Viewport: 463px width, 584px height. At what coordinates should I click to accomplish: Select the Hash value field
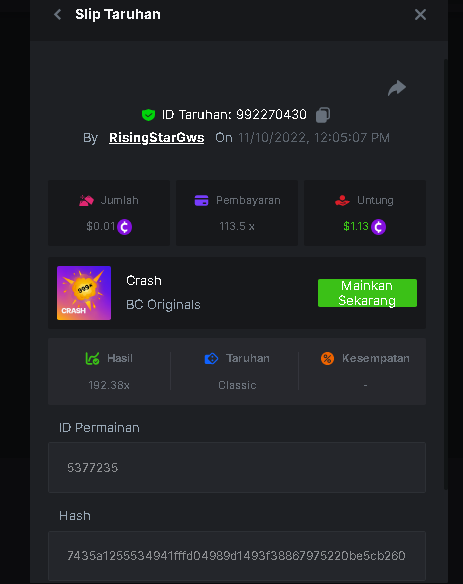pos(237,556)
